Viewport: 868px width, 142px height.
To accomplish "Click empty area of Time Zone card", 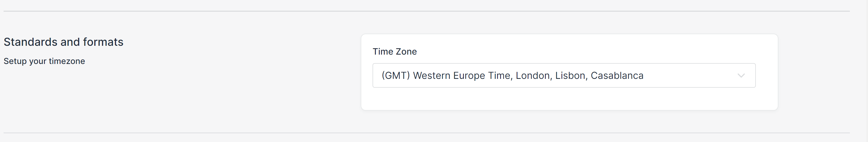I will [x=569, y=100].
